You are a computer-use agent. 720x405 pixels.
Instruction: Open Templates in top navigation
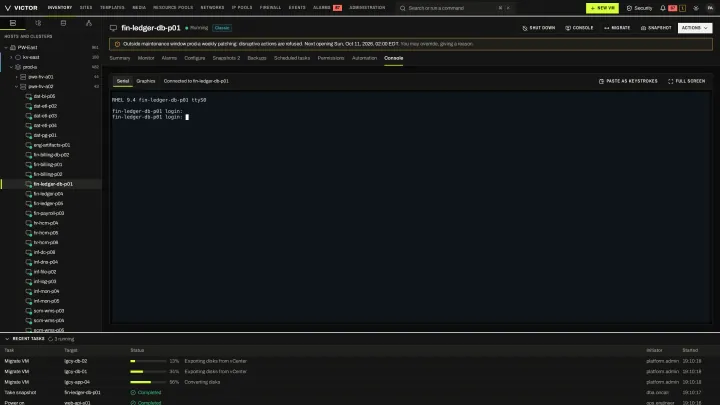click(x=112, y=8)
